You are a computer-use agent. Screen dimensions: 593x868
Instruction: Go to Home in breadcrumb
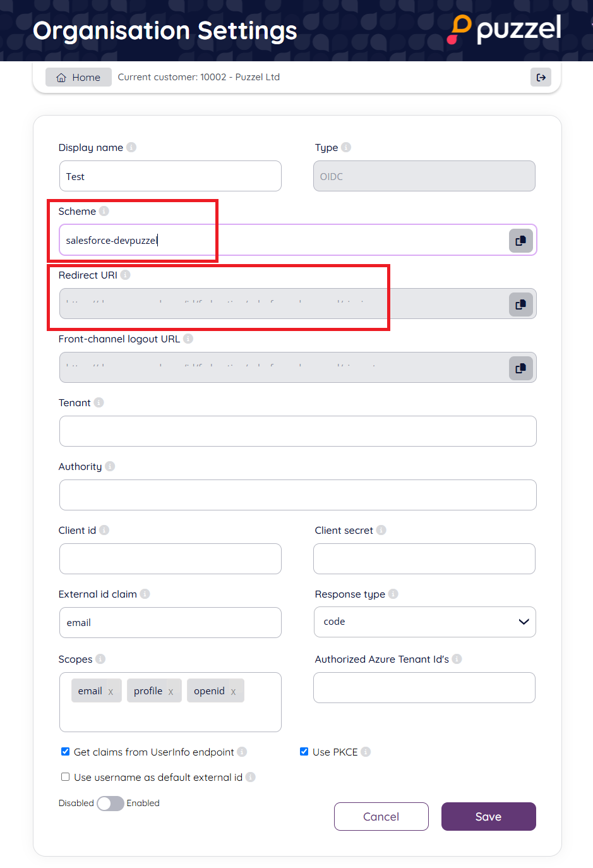tap(78, 77)
